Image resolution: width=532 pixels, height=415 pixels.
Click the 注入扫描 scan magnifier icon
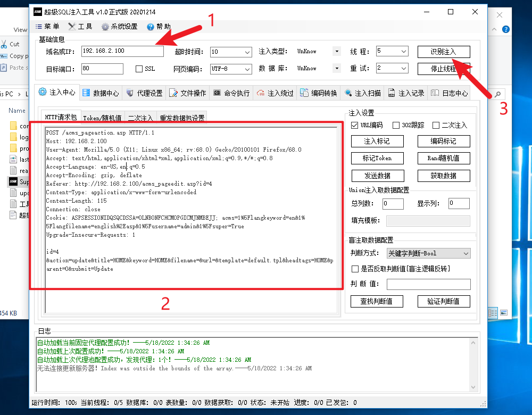tap(348, 93)
